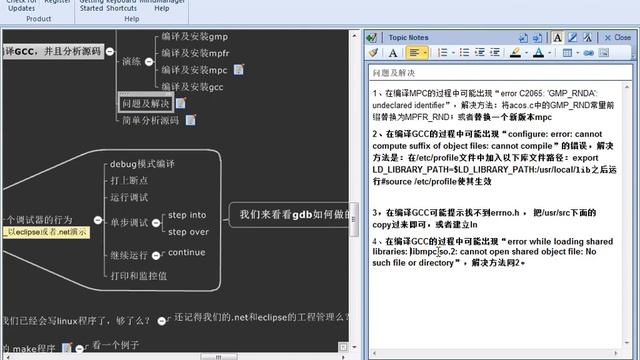Collapse the 个调试器的行为 topic branch
Viewport: 640px width, 360px height.
click(x=98, y=220)
